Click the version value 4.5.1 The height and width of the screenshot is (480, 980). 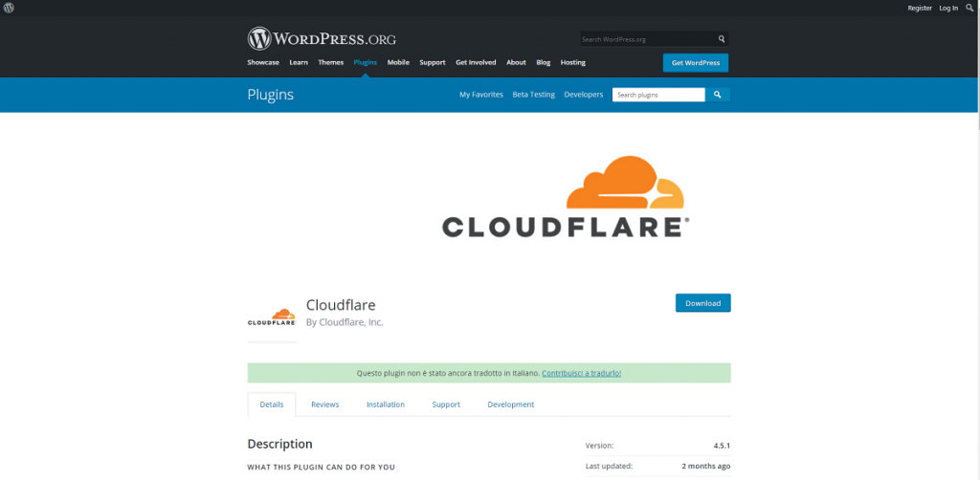coord(722,446)
